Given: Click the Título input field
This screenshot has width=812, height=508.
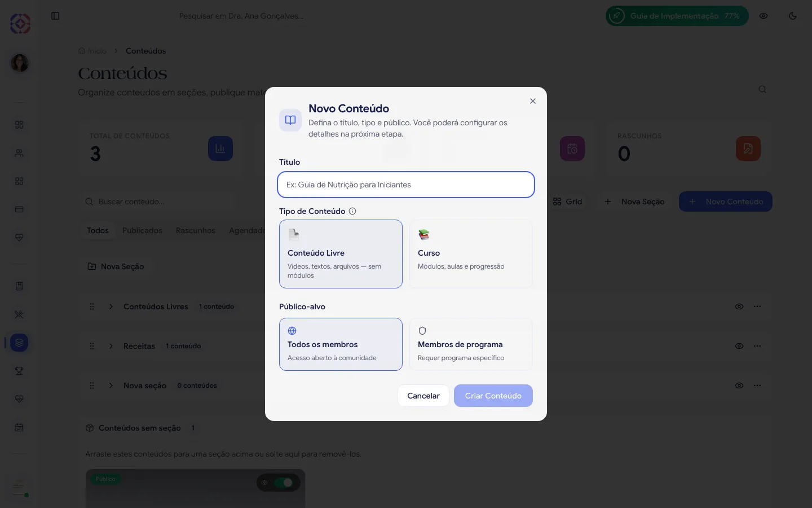Looking at the screenshot, I should pyautogui.click(x=406, y=185).
